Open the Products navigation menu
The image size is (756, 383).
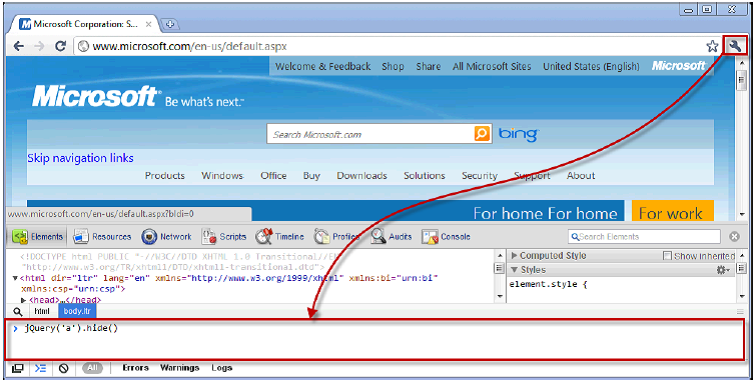[x=165, y=176]
